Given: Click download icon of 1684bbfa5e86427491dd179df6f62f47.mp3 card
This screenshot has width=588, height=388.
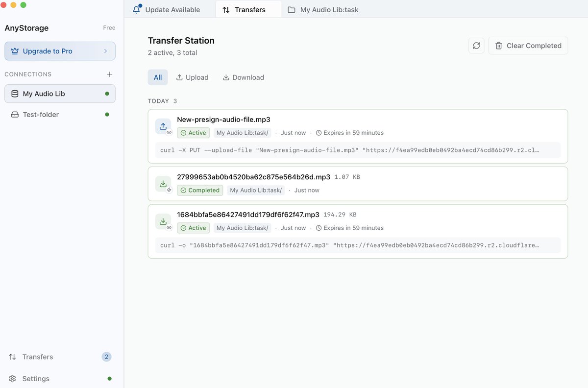Looking at the screenshot, I should click(x=163, y=221).
